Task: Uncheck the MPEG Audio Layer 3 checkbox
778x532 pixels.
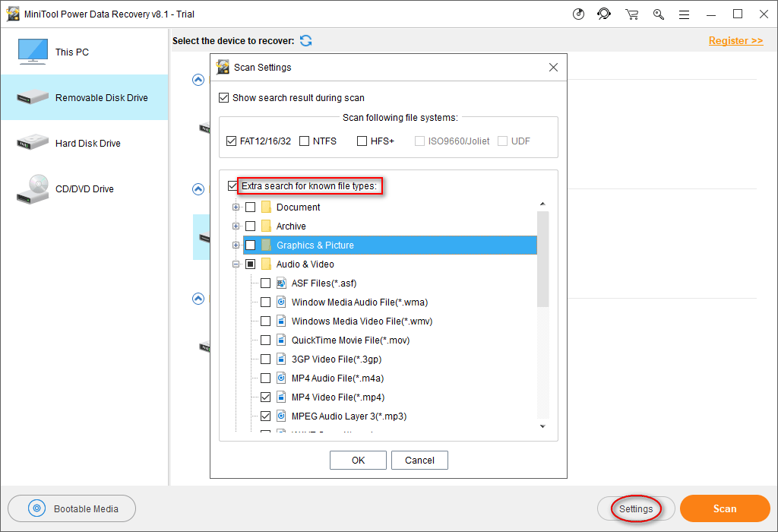Action: 265,416
